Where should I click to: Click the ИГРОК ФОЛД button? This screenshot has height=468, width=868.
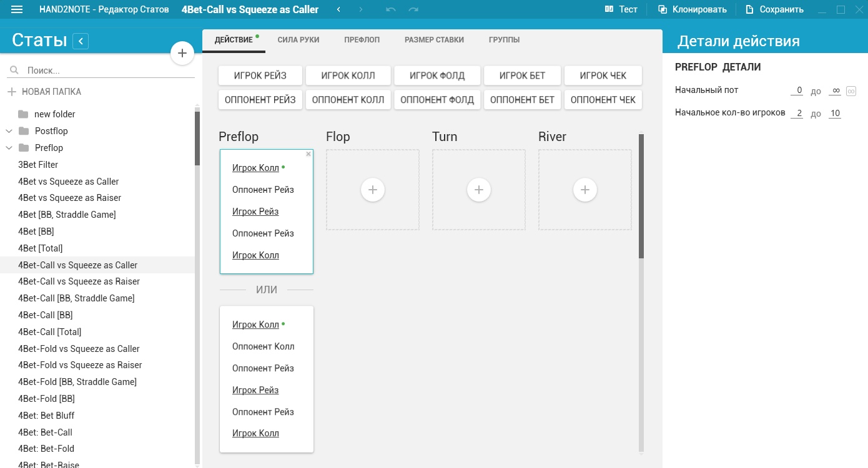pyautogui.click(x=437, y=76)
